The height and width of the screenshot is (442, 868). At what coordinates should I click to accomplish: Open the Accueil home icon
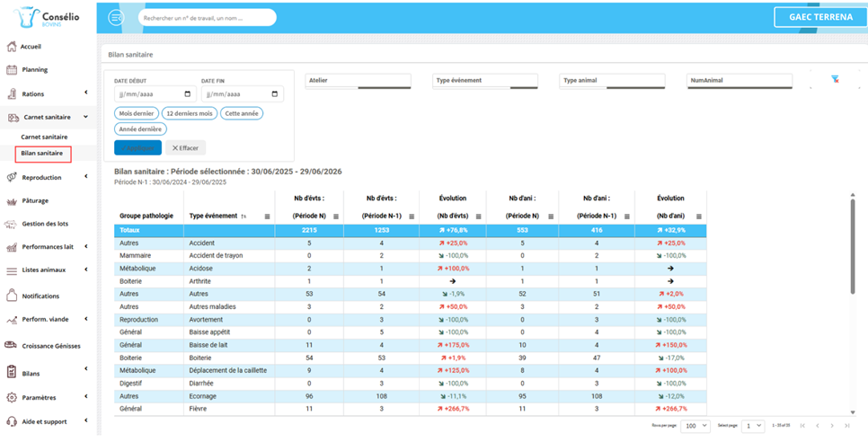coord(11,47)
